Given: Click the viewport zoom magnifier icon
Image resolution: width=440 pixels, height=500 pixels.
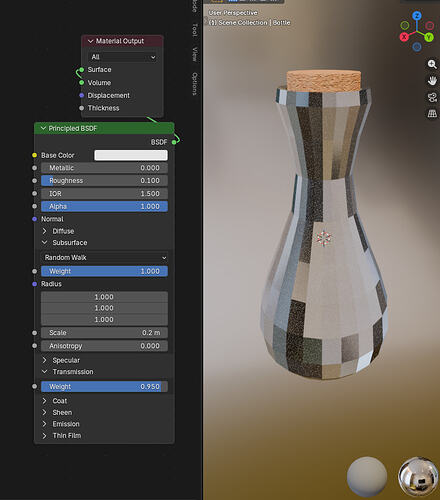Looking at the screenshot, I should coord(432,64).
